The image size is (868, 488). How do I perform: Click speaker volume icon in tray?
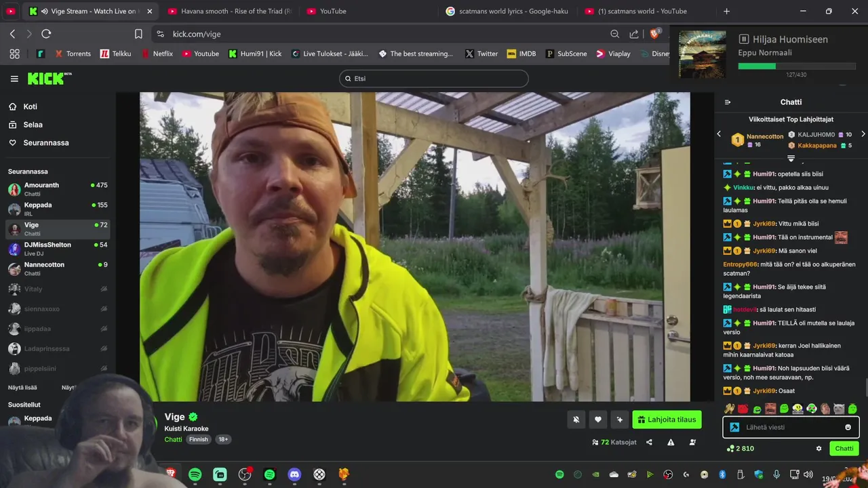pyautogui.click(x=808, y=474)
